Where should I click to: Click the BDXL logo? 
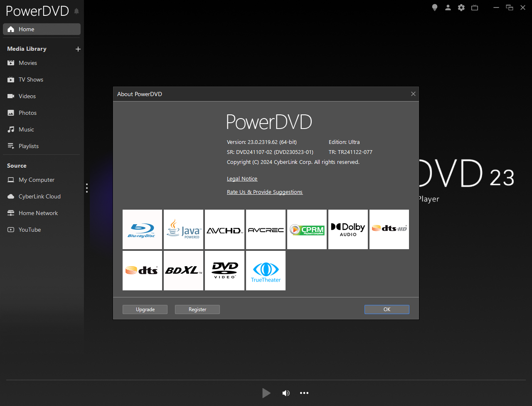(183, 270)
